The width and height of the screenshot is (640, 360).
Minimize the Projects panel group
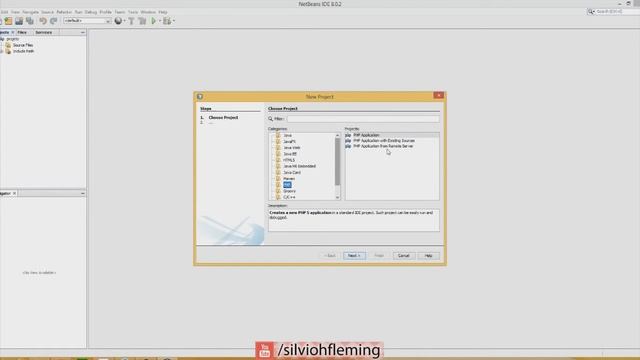(83, 32)
